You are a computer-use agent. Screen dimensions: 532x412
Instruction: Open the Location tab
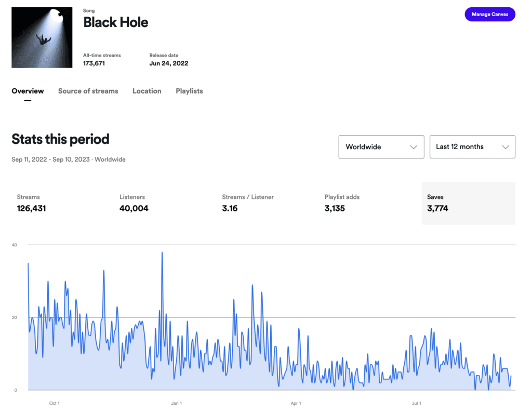click(147, 91)
